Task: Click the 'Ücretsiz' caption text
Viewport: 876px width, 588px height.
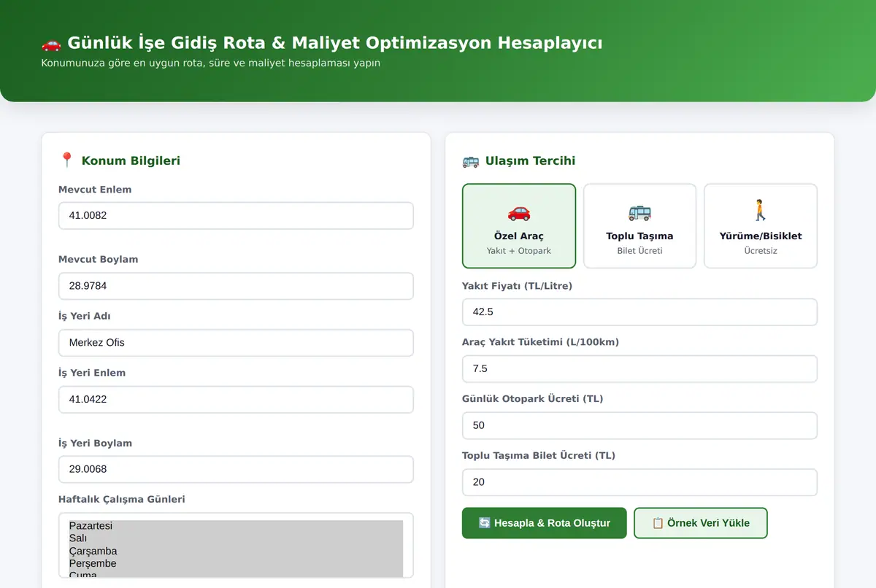Action: 761,251
